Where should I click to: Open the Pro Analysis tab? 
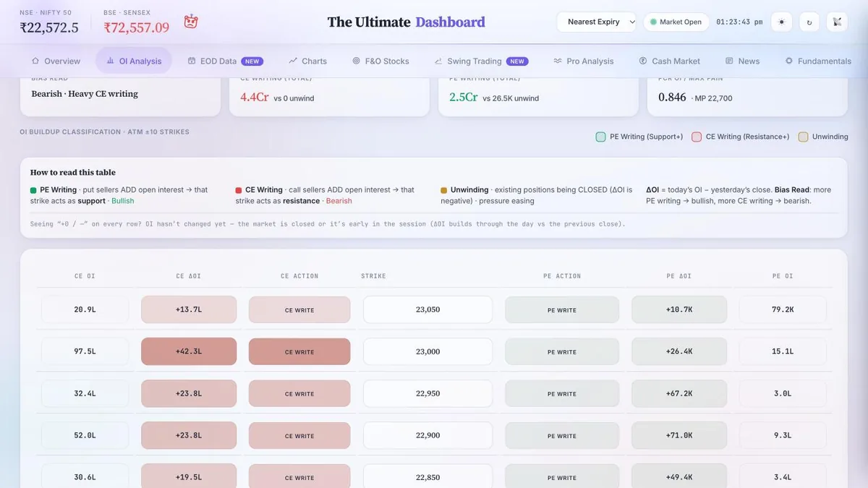(x=583, y=61)
